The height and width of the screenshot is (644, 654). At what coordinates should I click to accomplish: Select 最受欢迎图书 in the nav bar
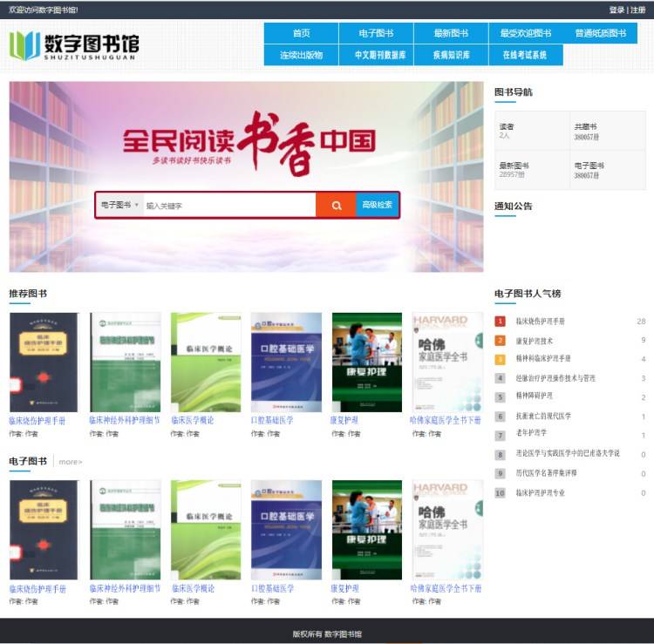[525, 33]
